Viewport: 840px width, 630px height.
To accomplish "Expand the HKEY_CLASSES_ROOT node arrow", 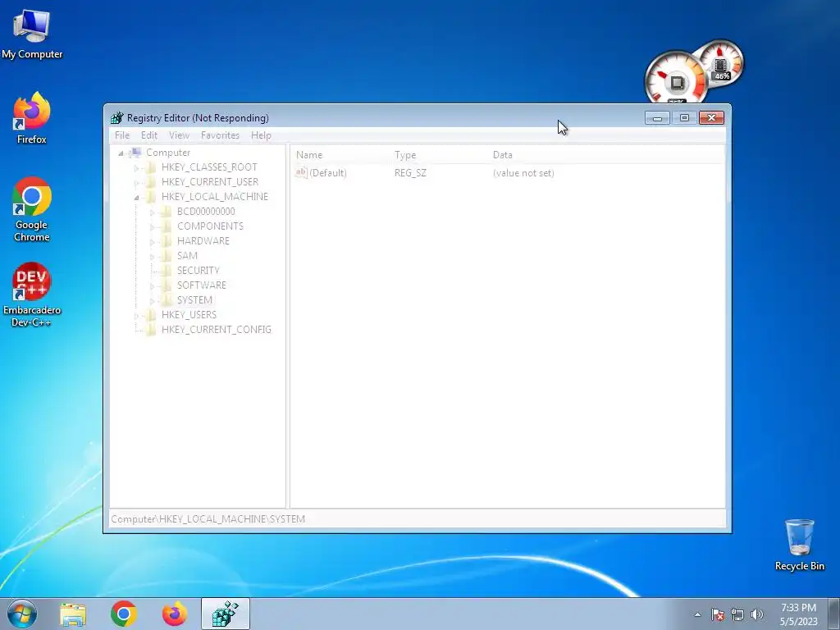I will [x=137, y=168].
